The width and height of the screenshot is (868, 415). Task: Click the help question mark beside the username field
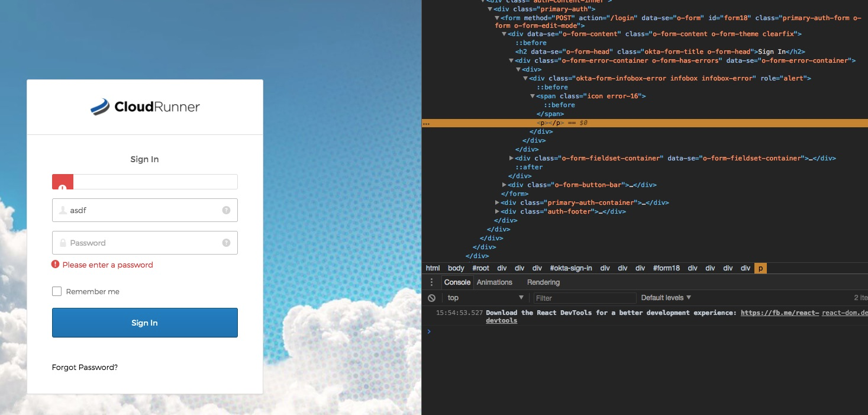(227, 210)
